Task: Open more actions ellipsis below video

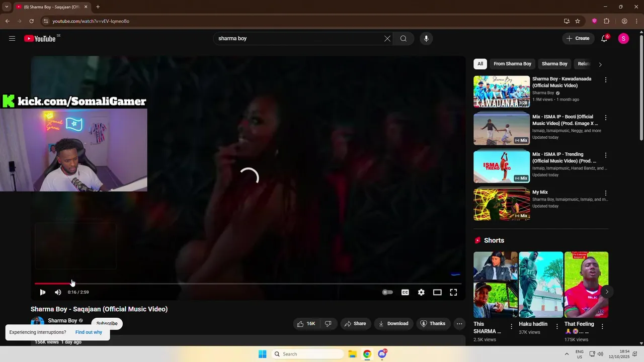Action: click(459, 324)
